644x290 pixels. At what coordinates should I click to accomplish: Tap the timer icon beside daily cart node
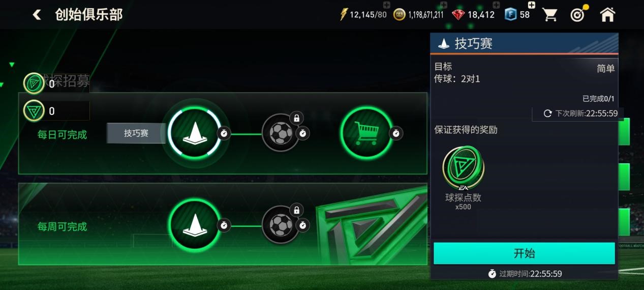pyautogui.click(x=397, y=133)
